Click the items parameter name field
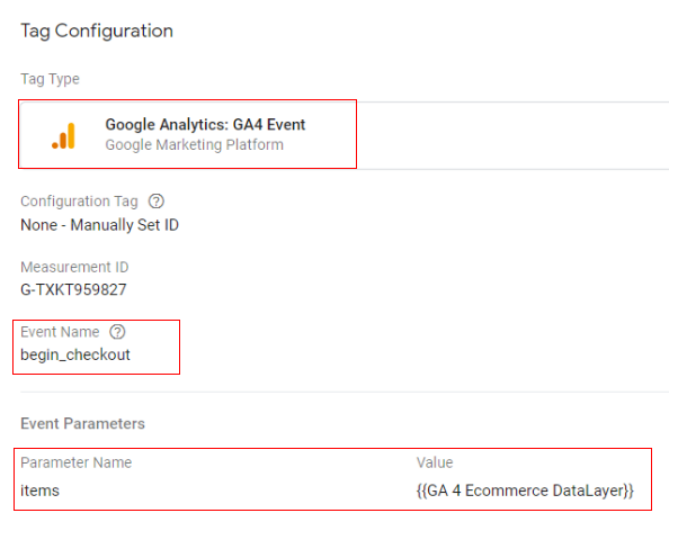684x535 pixels. pyautogui.click(x=40, y=490)
